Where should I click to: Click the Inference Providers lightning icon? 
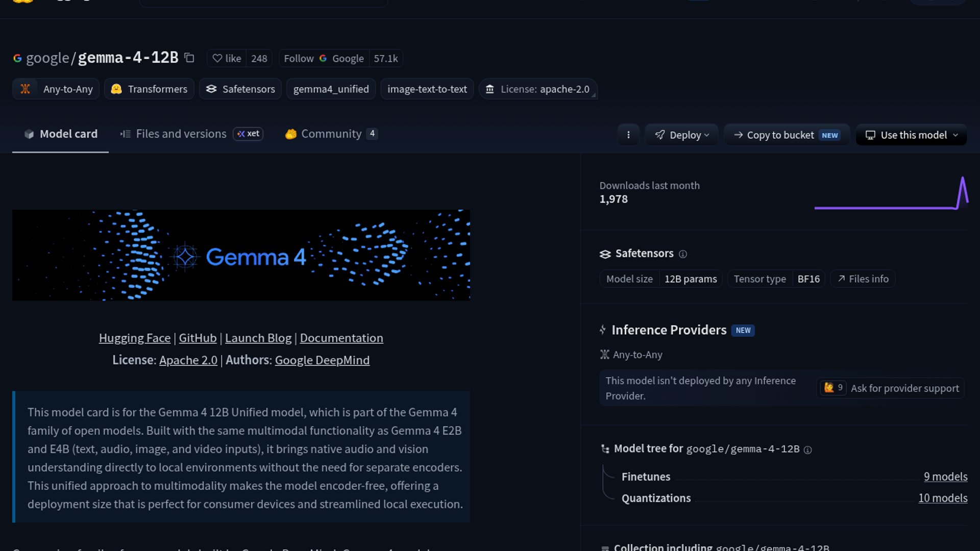pyautogui.click(x=603, y=330)
